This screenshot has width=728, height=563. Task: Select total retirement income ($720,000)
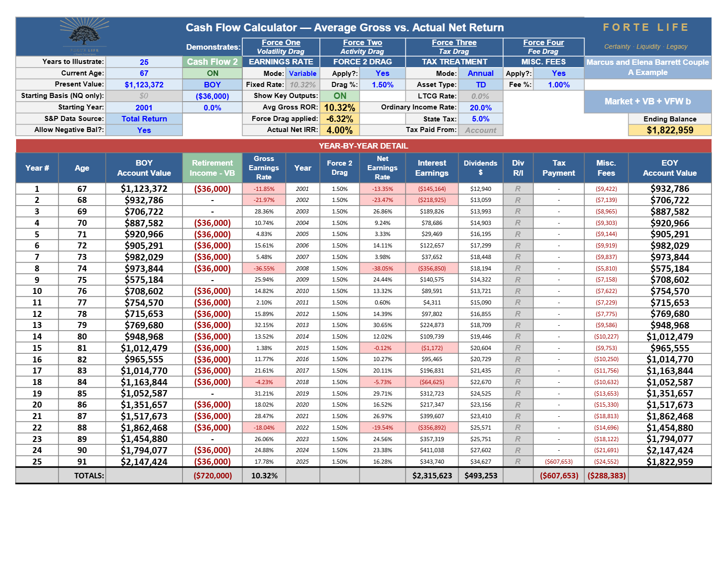pos(212,476)
